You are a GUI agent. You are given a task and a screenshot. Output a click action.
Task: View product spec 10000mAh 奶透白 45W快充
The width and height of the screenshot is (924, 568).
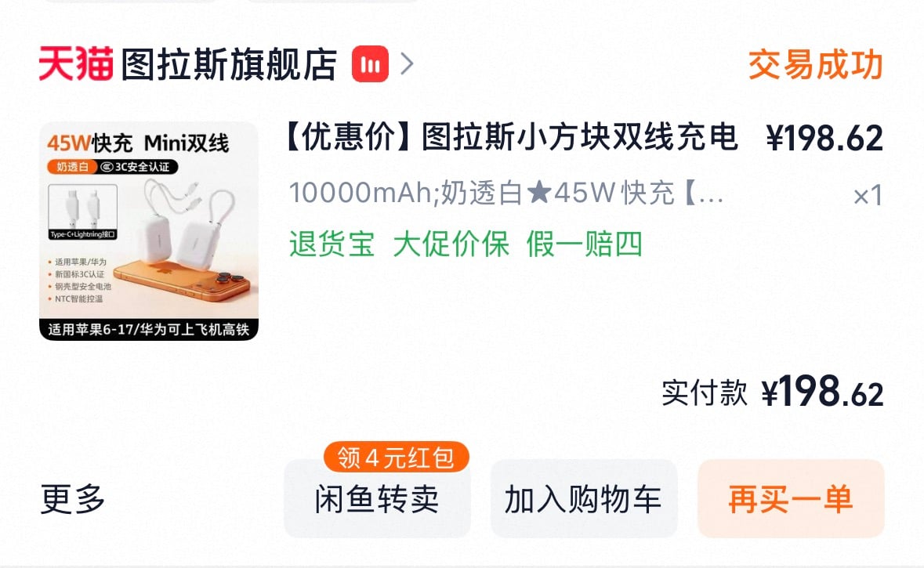(506, 193)
